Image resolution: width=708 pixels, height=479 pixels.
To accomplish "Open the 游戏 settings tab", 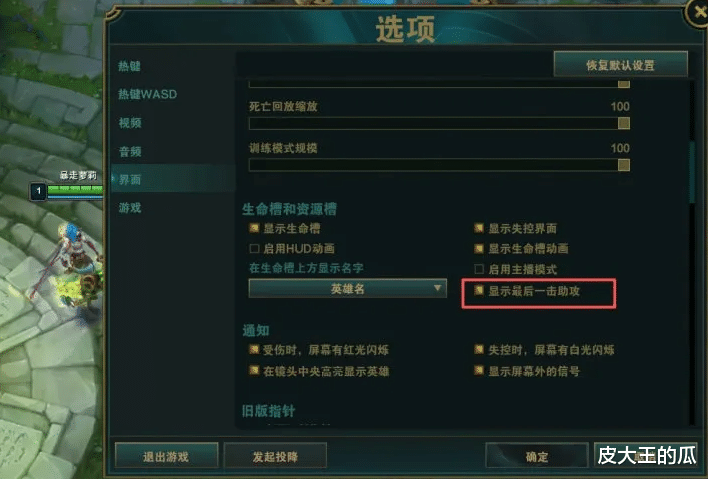I will point(130,208).
